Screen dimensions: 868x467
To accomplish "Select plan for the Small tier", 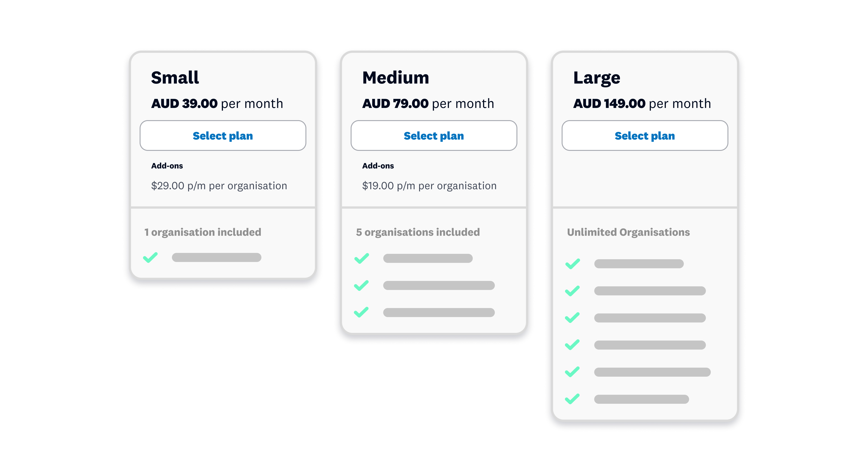I will coord(222,135).
